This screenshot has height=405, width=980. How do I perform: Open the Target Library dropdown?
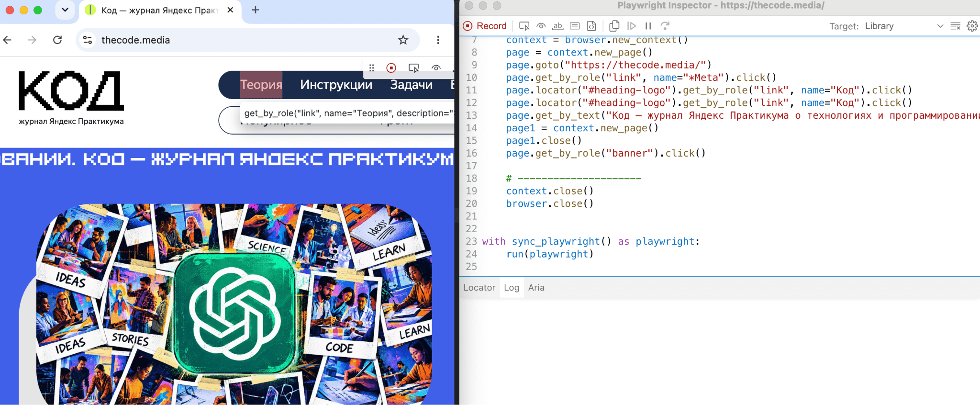pos(904,26)
